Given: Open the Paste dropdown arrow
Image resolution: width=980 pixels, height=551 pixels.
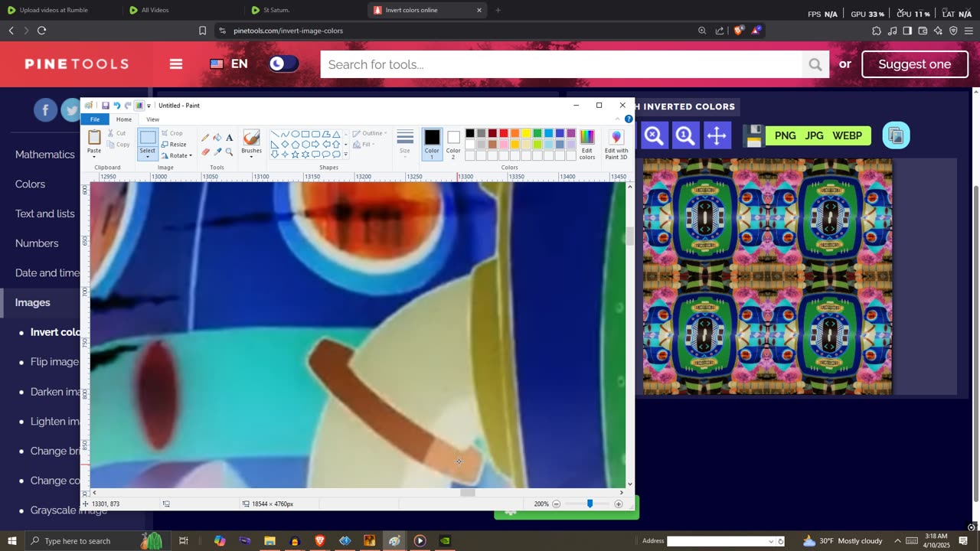Looking at the screenshot, I should (x=94, y=156).
